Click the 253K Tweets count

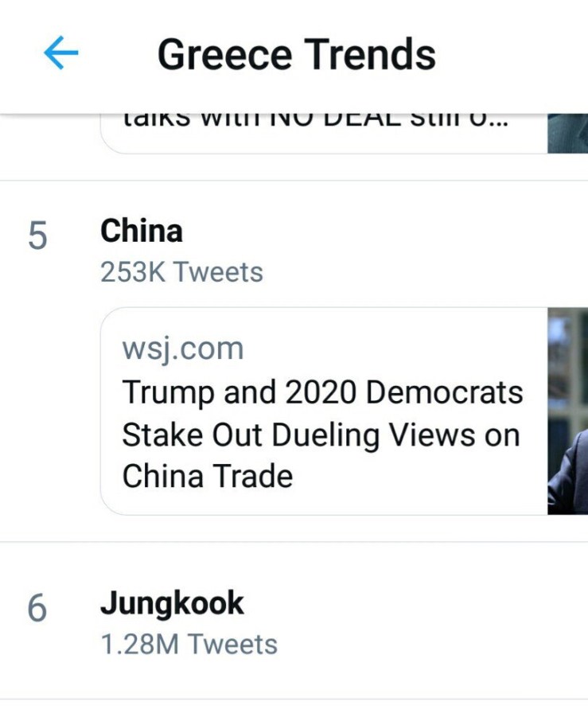coord(181,272)
